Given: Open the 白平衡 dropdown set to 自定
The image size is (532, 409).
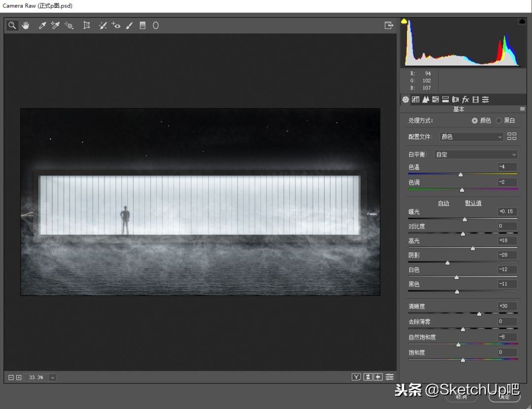Looking at the screenshot, I should click(475, 154).
